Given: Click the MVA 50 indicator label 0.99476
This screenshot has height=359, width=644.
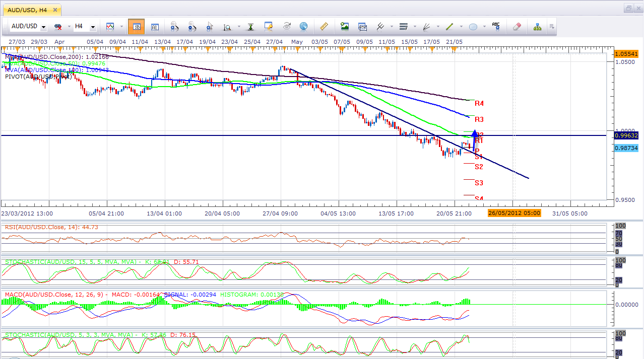Looking at the screenshot, I should pos(55,64).
